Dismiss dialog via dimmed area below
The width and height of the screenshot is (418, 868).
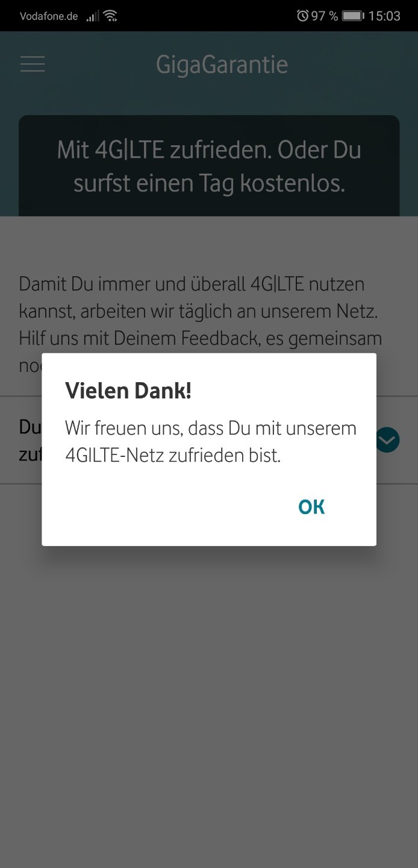(209, 693)
